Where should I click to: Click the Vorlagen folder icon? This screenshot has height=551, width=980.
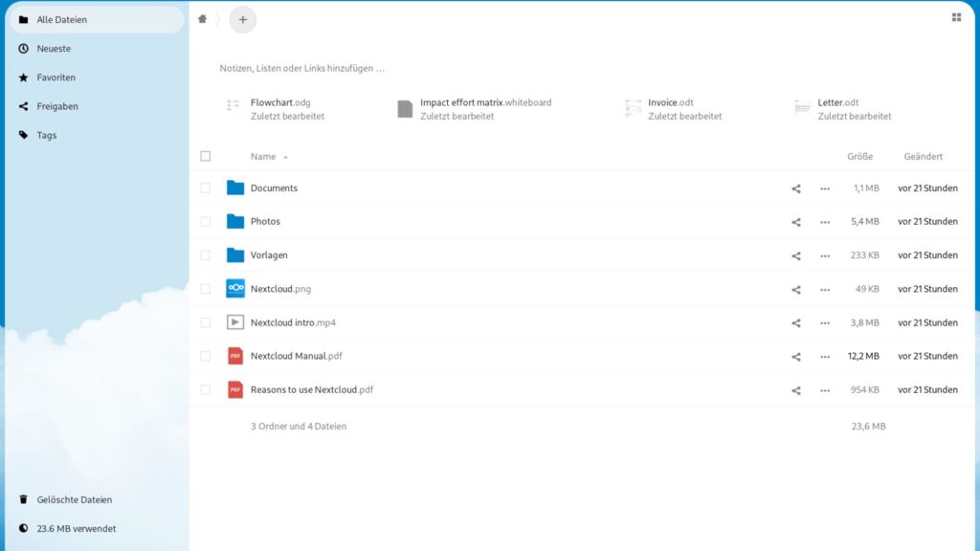click(x=235, y=254)
